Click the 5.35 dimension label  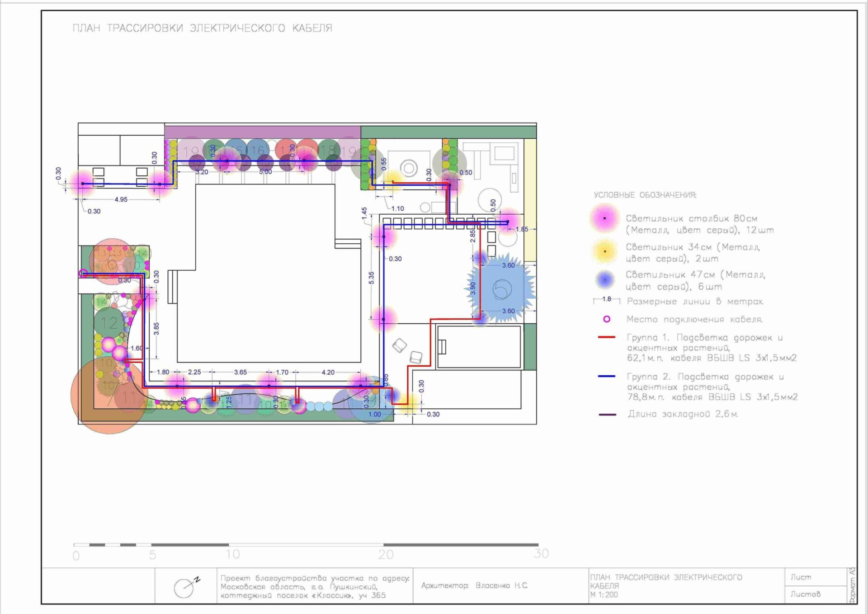pyautogui.click(x=371, y=277)
